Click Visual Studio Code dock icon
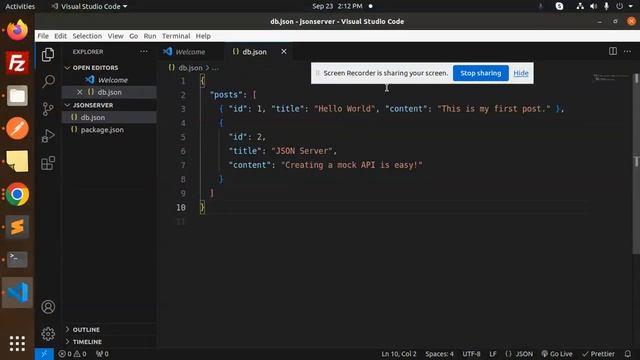Image resolution: width=640 pixels, height=360 pixels. (17, 292)
